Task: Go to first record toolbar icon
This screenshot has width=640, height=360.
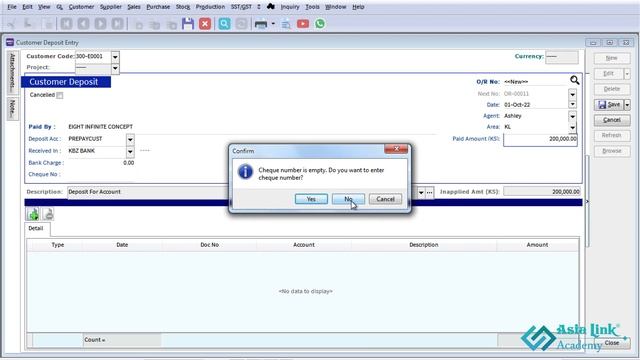Action: 67,24
